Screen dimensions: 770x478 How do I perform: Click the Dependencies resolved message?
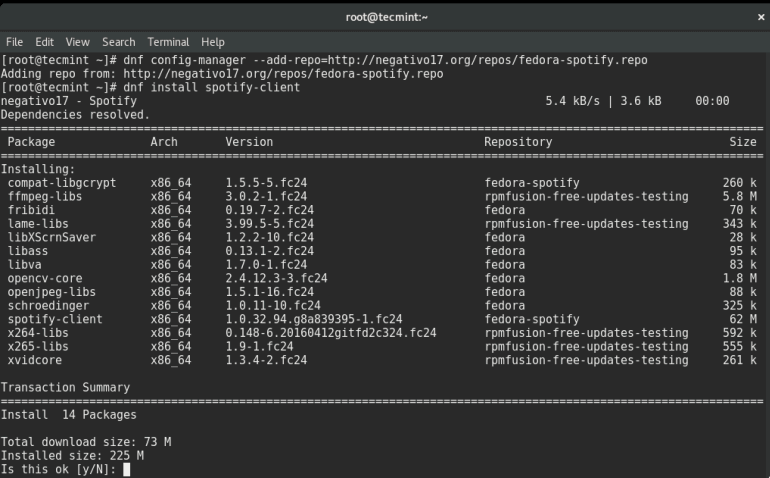coord(75,114)
